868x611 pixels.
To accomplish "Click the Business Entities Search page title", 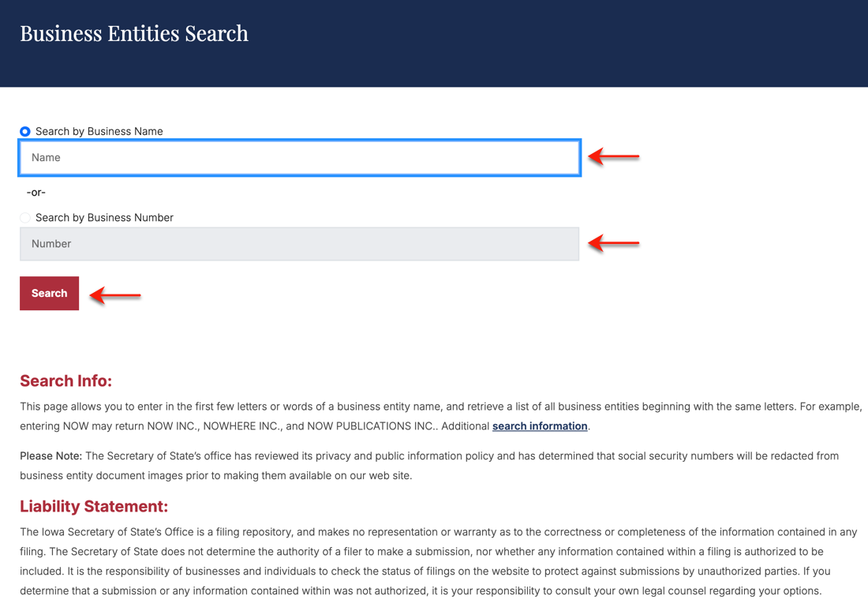I will coord(134,33).
